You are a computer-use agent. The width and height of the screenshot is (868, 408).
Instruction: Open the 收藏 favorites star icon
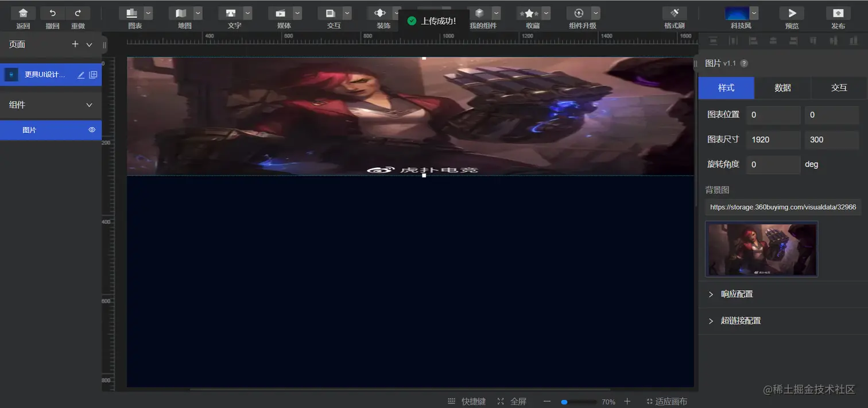click(529, 13)
